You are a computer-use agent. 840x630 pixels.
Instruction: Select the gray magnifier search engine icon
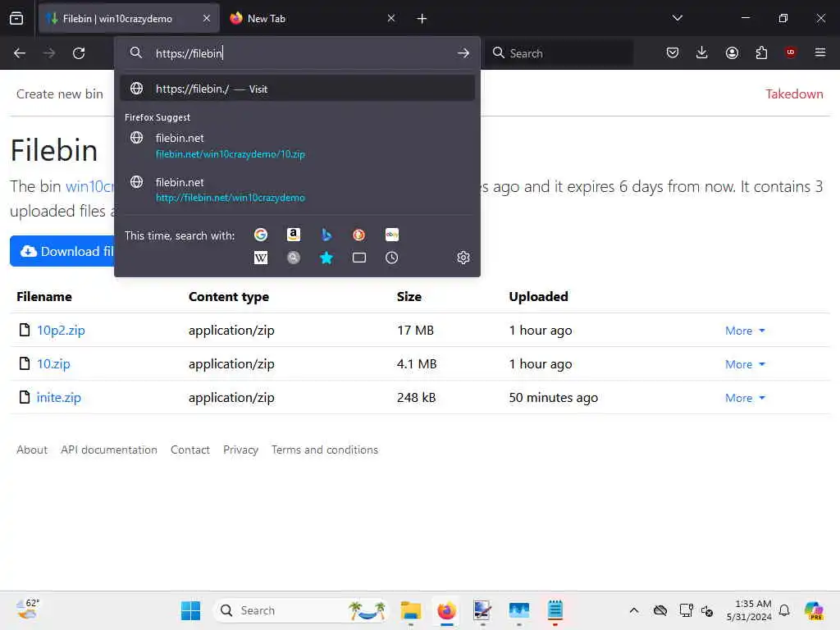click(x=294, y=258)
